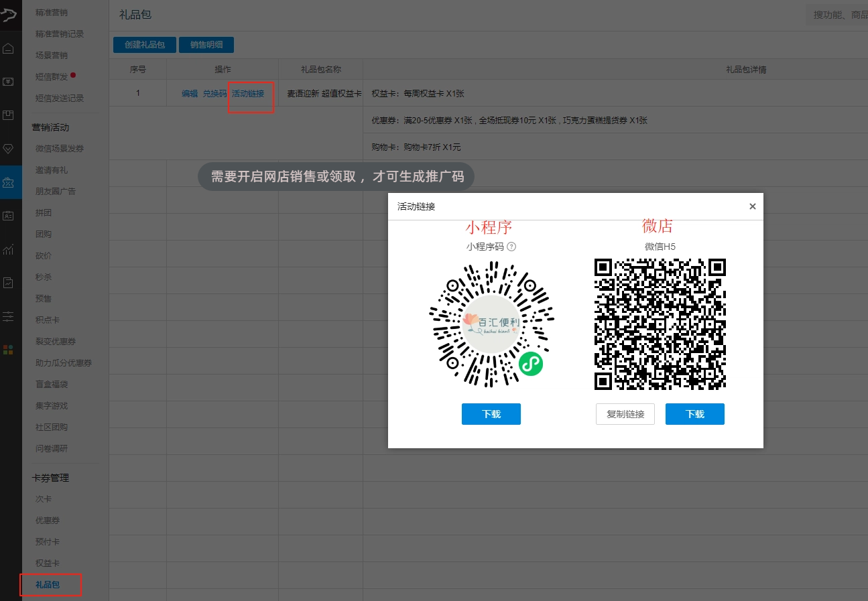Click the 礼品包名称 column header
Image resolution: width=868 pixels, height=601 pixels.
point(321,69)
